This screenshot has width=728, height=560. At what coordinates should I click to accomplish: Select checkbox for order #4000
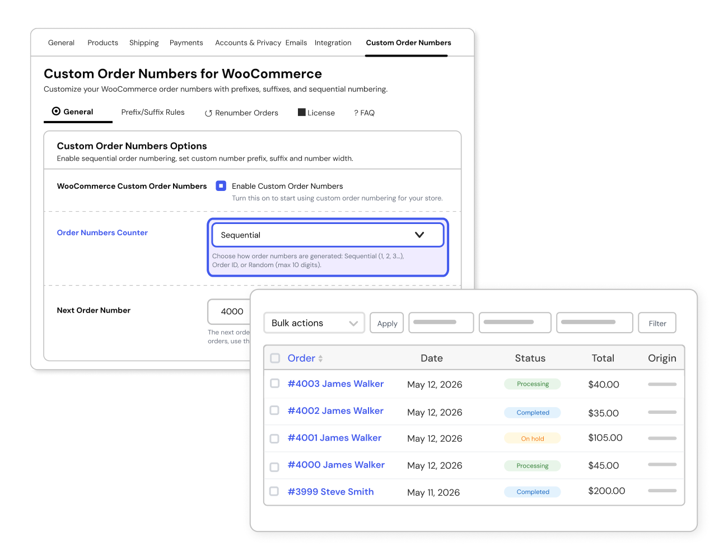(x=274, y=466)
